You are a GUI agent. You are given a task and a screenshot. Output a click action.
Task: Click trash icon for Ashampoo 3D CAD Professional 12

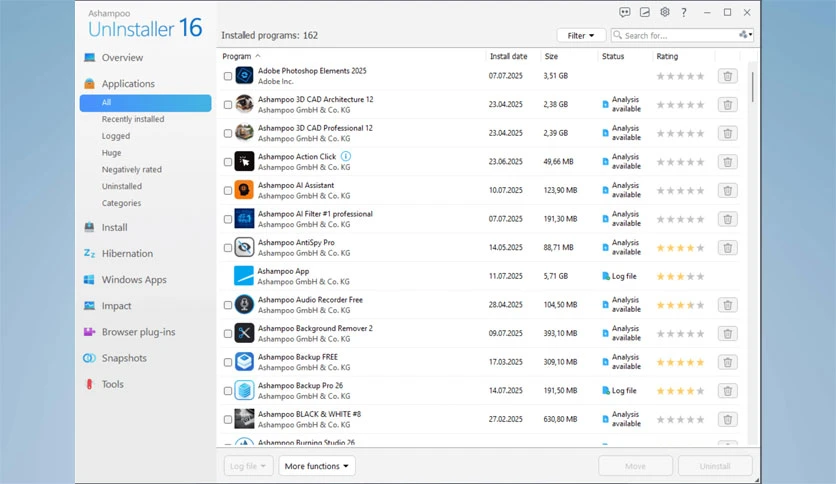(x=727, y=133)
